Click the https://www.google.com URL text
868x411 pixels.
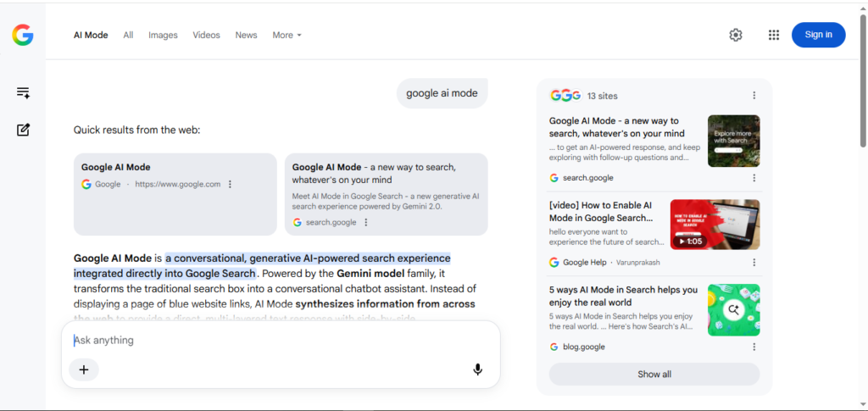click(x=178, y=184)
